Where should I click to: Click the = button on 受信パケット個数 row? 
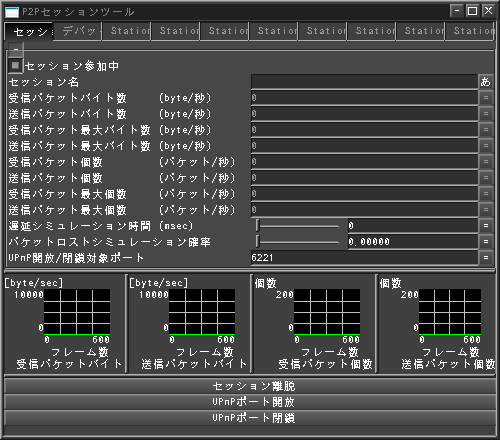click(486, 162)
